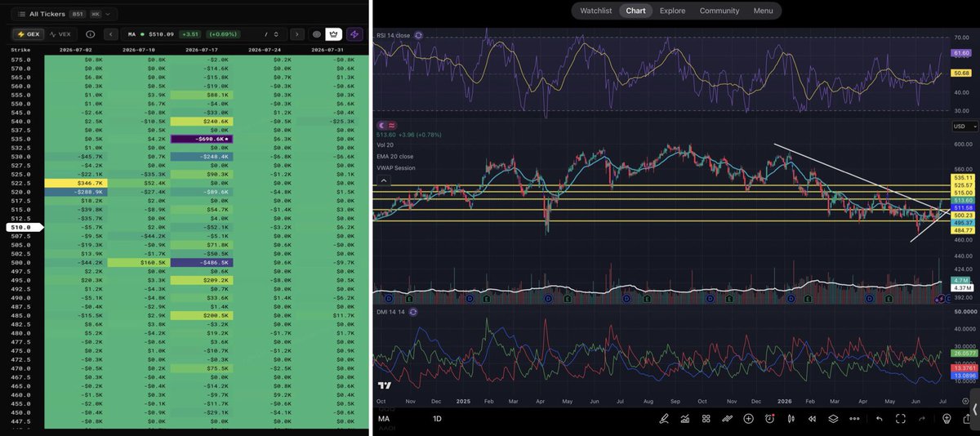Open the Menu tab
The width and height of the screenshot is (980, 436).
point(764,11)
